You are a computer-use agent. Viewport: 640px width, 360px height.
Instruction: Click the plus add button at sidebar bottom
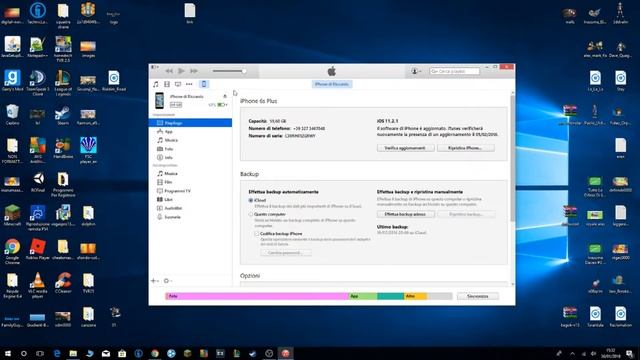tap(154, 281)
